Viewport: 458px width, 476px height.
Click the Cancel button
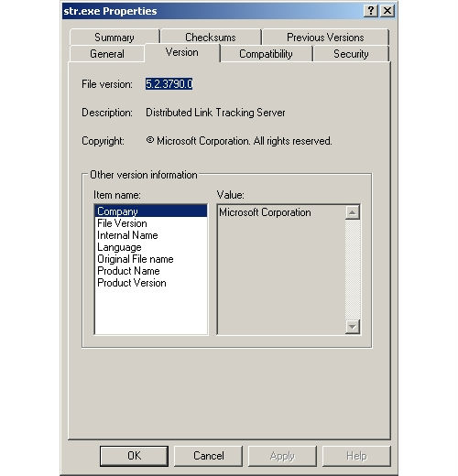click(209, 456)
